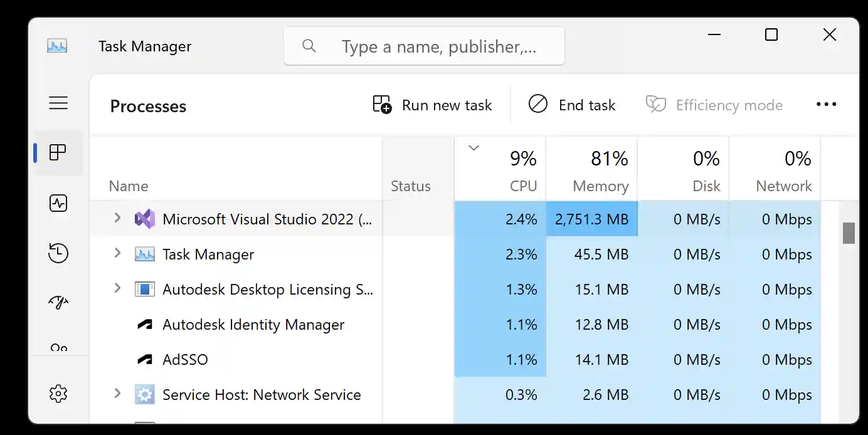Select the Processes sidebar icon
The width and height of the screenshot is (868, 435).
[x=58, y=152]
